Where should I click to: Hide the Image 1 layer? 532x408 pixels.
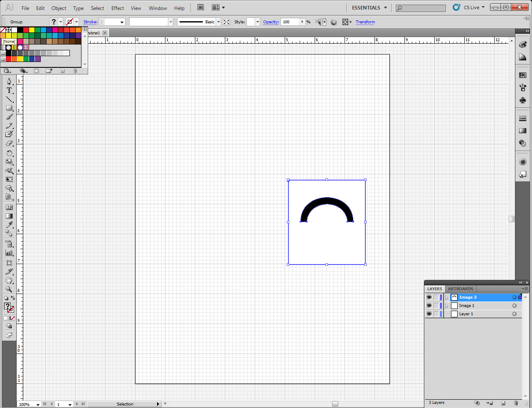click(x=429, y=306)
